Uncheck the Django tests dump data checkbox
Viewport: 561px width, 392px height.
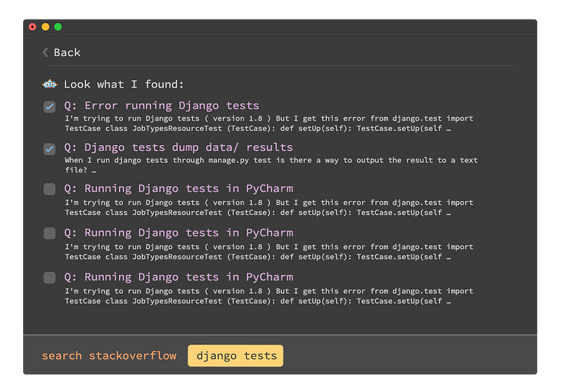(x=49, y=149)
